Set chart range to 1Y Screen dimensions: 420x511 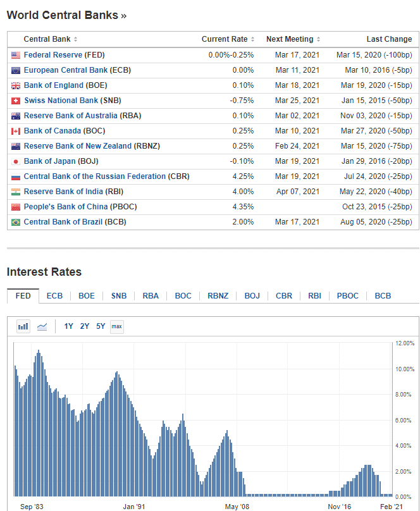pos(68,326)
